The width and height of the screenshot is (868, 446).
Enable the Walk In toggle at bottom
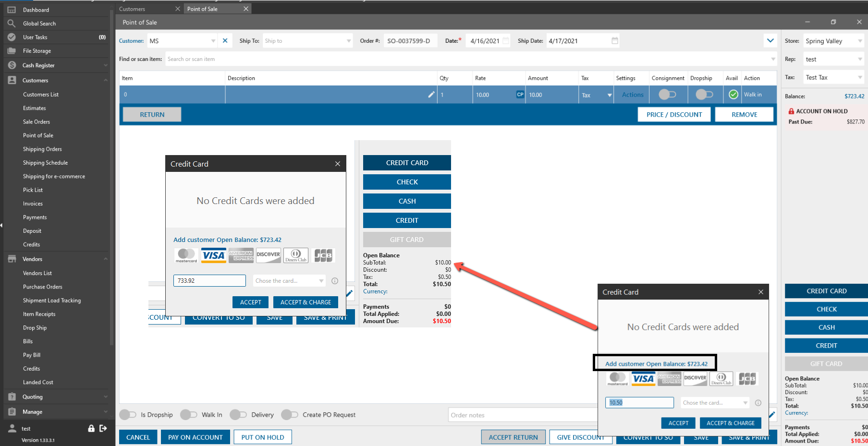[189, 415]
